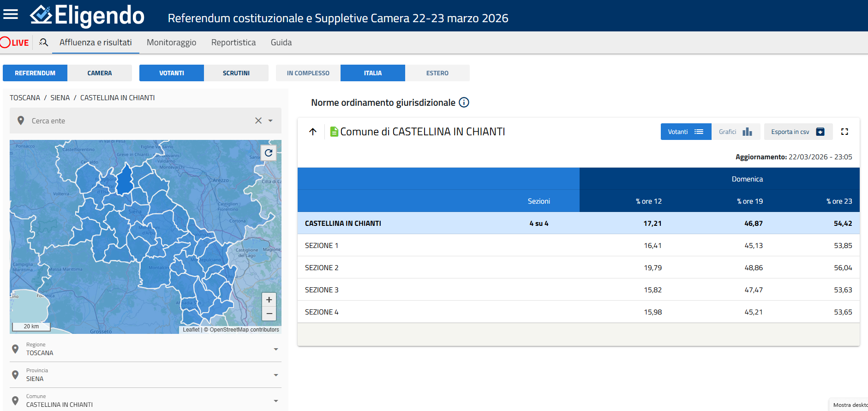
Task: Click the info icon beside Norme ordinamento giurisdizionale
Action: 464,103
